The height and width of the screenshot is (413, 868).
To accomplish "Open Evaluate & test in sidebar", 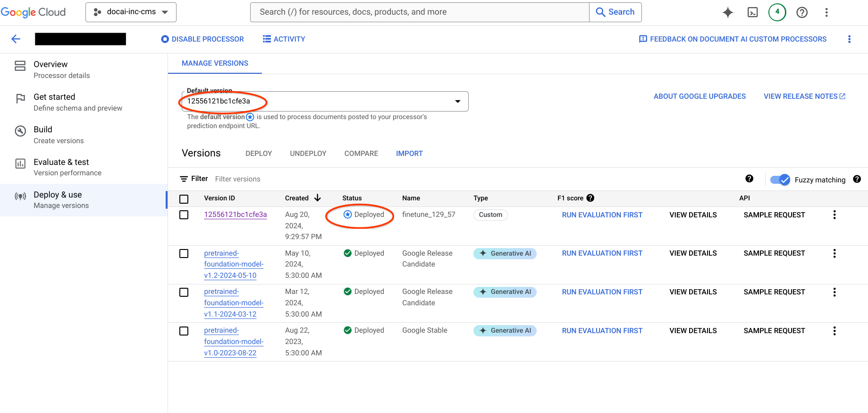I will point(61,167).
